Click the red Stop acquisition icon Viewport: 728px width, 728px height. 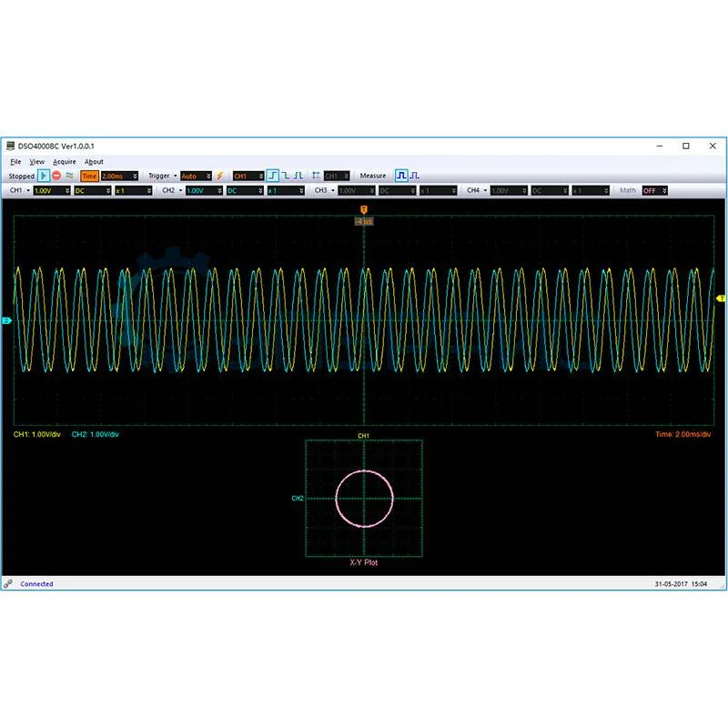tap(56, 176)
